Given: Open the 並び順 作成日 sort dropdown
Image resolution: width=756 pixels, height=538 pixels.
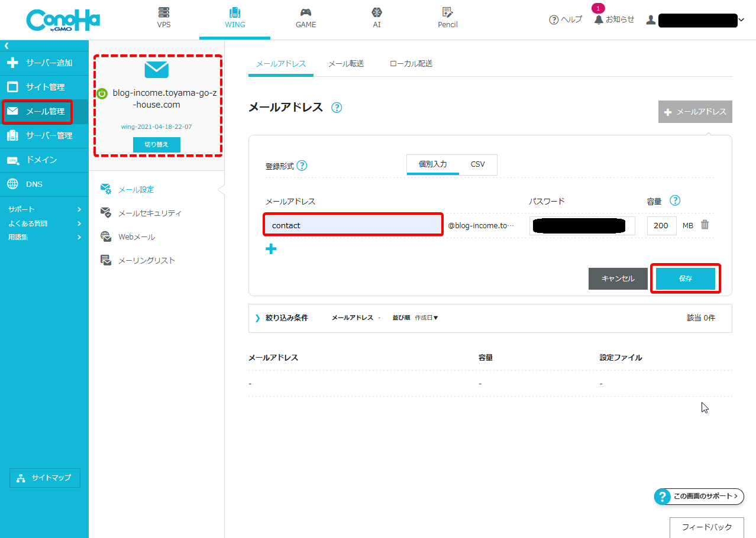Looking at the screenshot, I should click(x=426, y=317).
